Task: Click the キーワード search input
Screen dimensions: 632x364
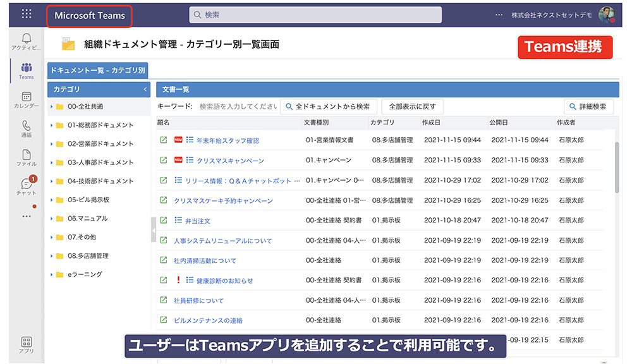Action: click(238, 107)
